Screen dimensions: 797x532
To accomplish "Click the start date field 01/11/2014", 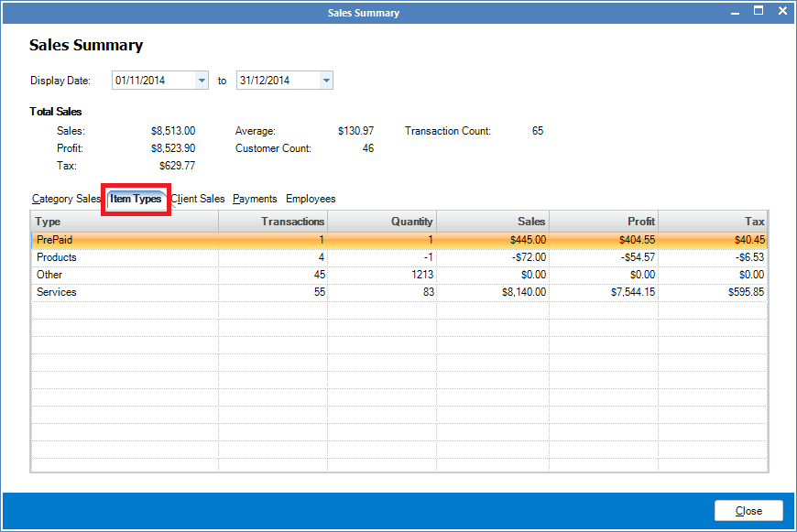I will pos(153,81).
